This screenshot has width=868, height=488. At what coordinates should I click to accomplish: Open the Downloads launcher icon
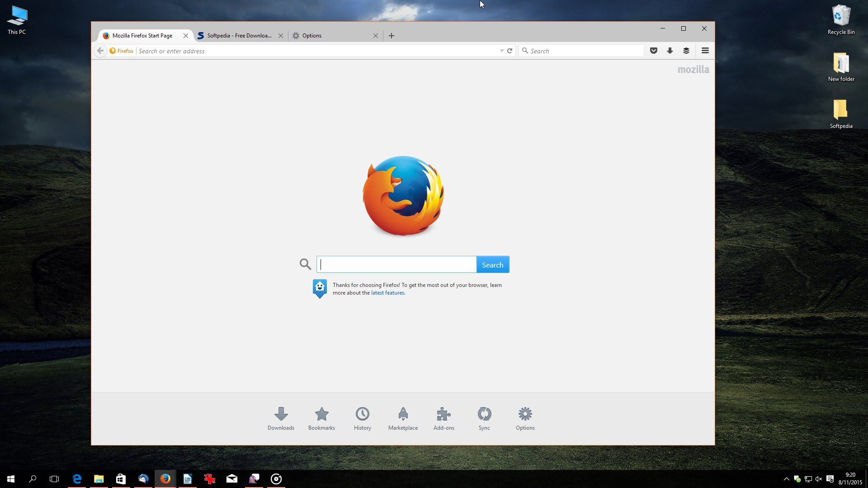[x=281, y=414]
